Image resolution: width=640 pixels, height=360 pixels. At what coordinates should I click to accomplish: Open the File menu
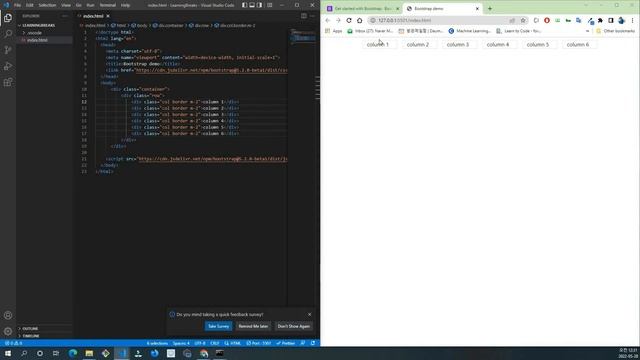tap(17, 5)
